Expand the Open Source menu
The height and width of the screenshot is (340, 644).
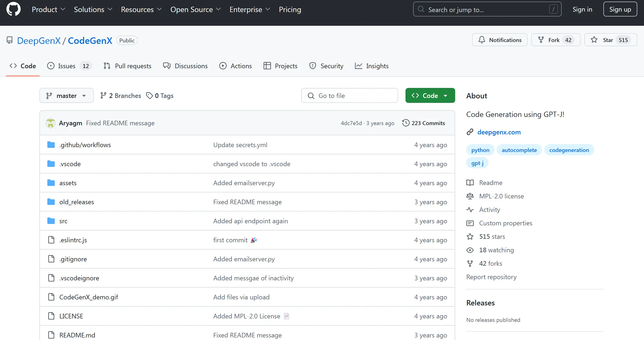coord(196,10)
